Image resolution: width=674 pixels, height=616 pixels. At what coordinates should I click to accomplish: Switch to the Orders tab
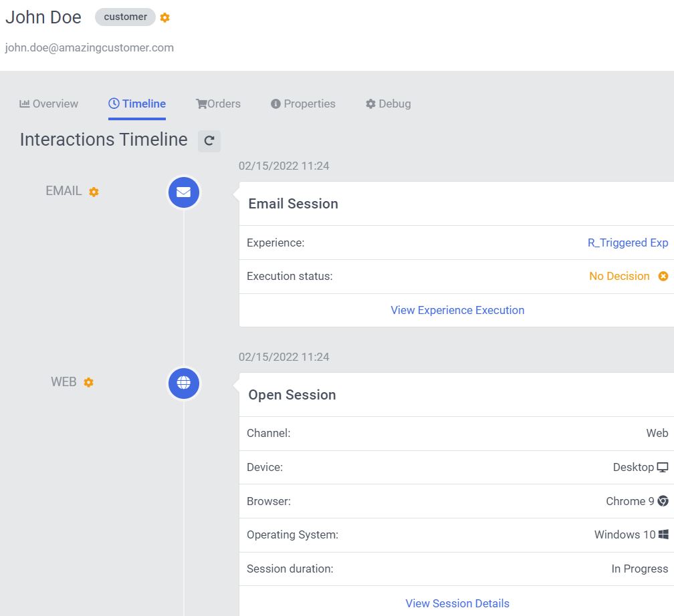[x=218, y=104]
